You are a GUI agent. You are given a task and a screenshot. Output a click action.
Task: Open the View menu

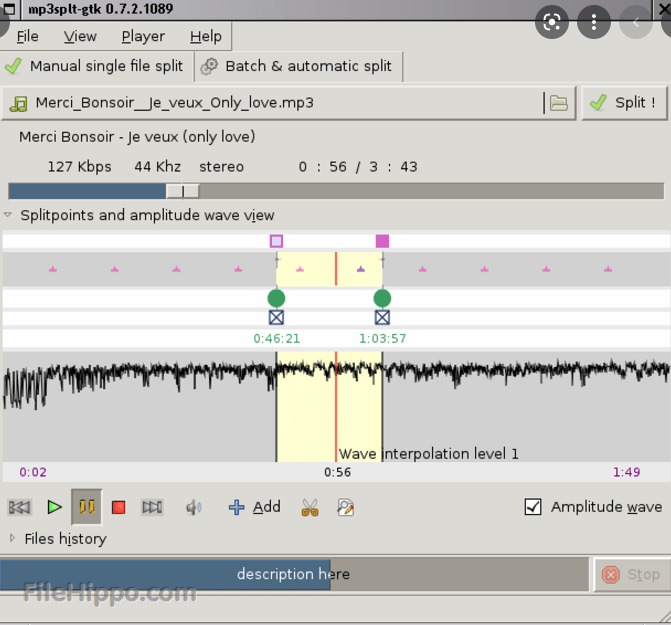(x=80, y=36)
